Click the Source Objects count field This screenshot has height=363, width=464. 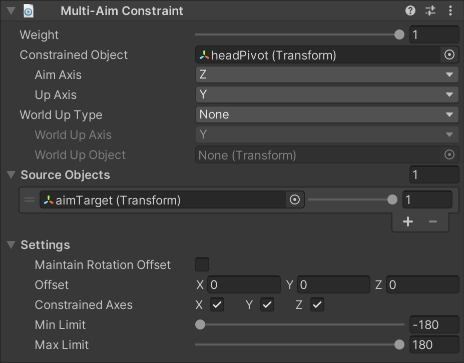point(434,175)
